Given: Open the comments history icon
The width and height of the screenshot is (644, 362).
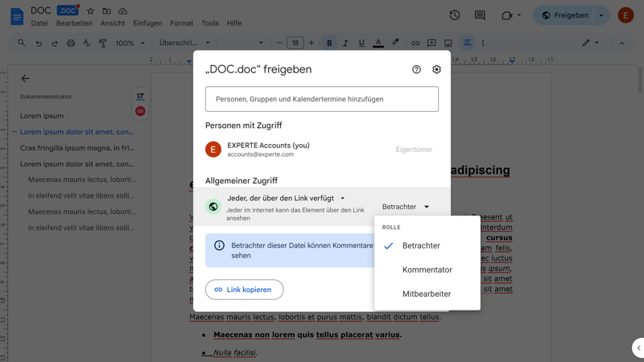Looking at the screenshot, I should (480, 15).
